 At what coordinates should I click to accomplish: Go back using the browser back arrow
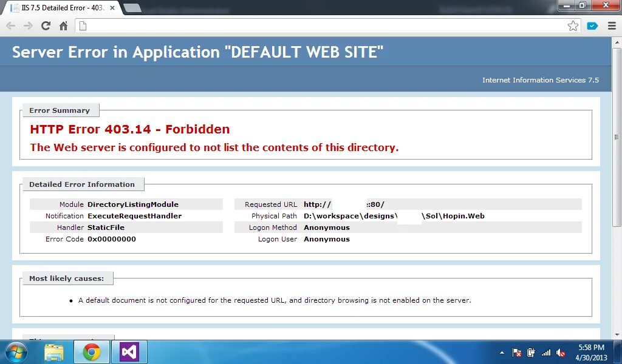coord(11,26)
